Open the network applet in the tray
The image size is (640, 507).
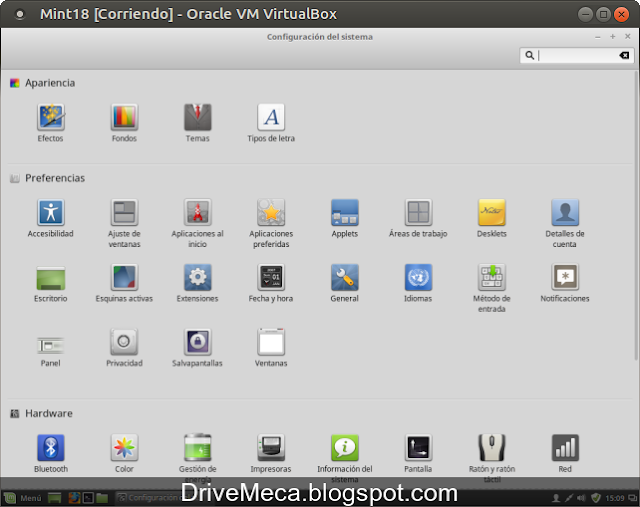pyautogui.click(x=568, y=498)
